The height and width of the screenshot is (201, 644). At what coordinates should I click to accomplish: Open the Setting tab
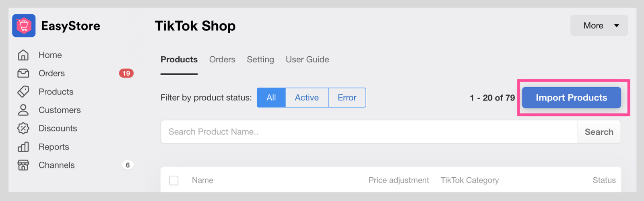pyautogui.click(x=260, y=59)
